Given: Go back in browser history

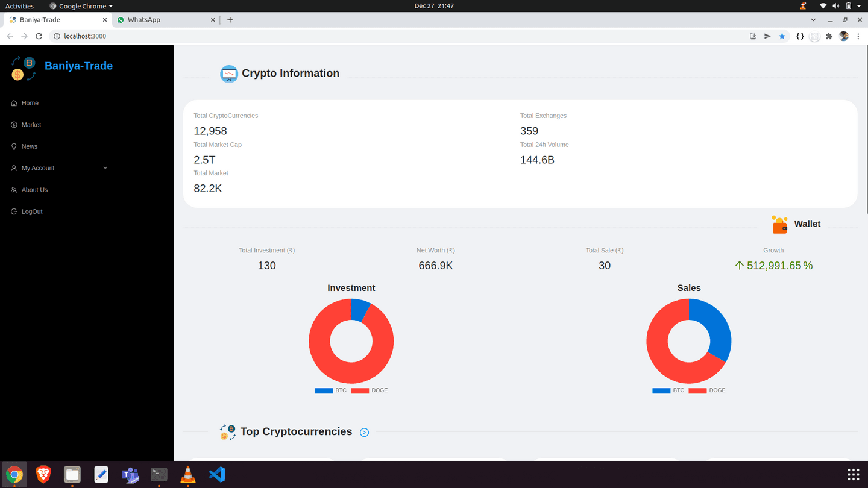Looking at the screenshot, I should (10, 36).
